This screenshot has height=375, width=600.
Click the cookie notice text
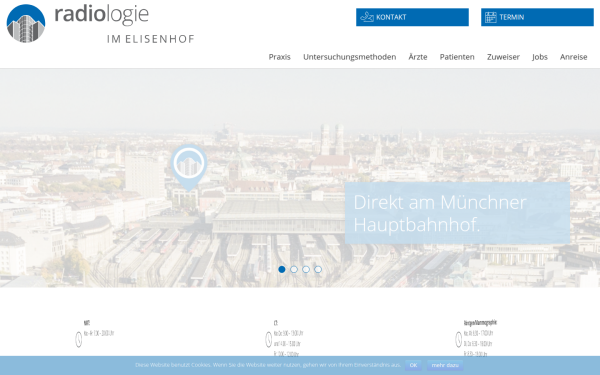(268, 365)
